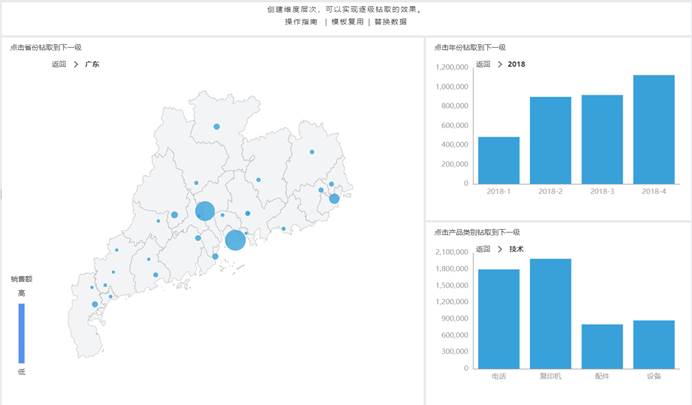Click the 低 label on the legend
The width and height of the screenshot is (692, 405).
click(x=22, y=372)
